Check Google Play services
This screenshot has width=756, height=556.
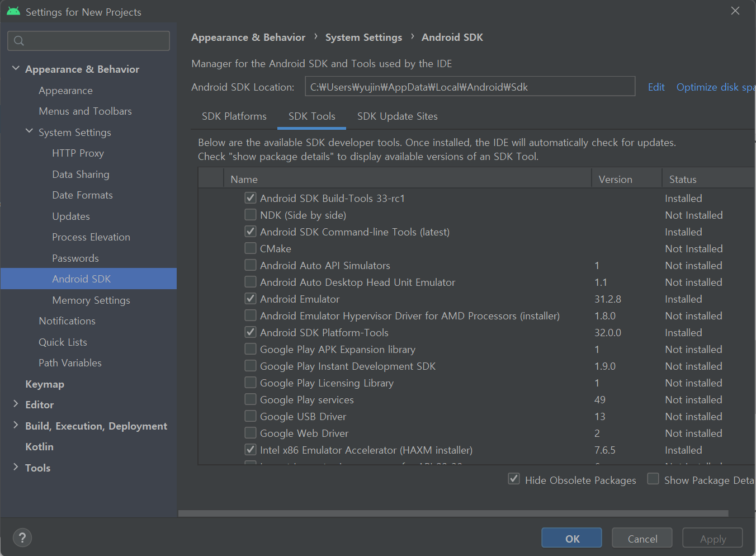coord(251,399)
